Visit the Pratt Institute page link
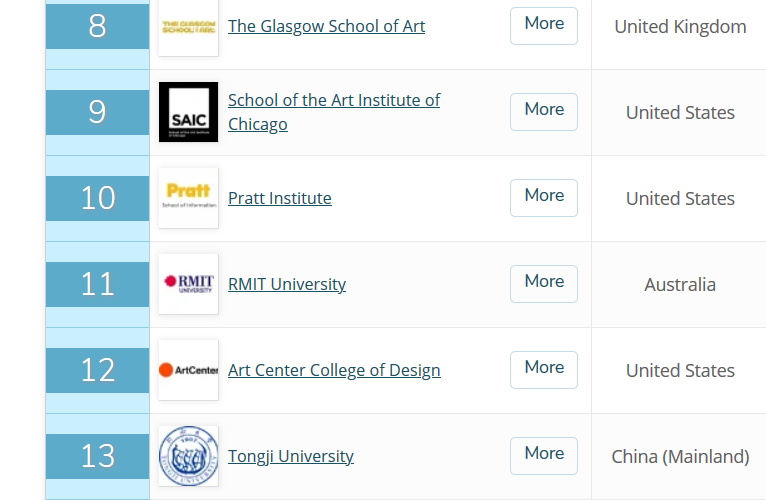Image resolution: width=766 pixels, height=500 pixels. click(279, 198)
